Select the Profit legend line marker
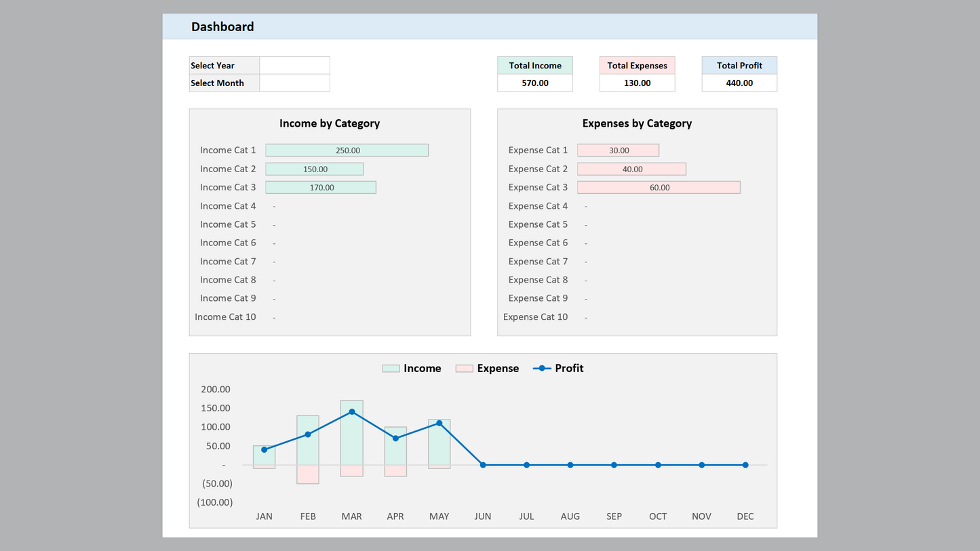The image size is (980, 551). point(542,369)
